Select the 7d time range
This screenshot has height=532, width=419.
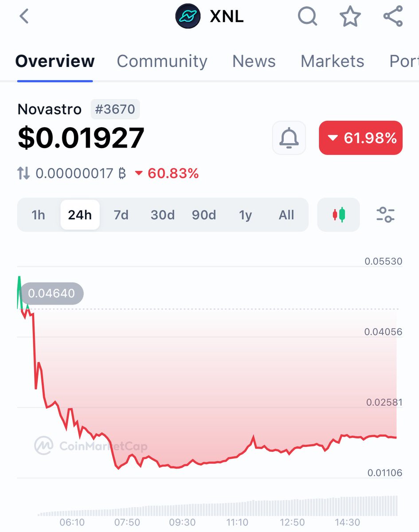(x=121, y=215)
